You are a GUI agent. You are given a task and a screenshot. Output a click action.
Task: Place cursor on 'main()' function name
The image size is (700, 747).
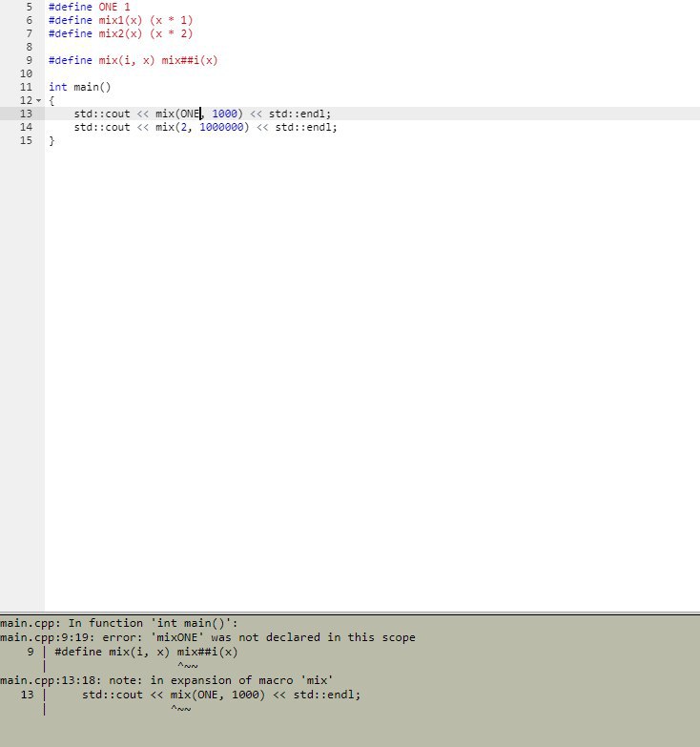(93, 87)
